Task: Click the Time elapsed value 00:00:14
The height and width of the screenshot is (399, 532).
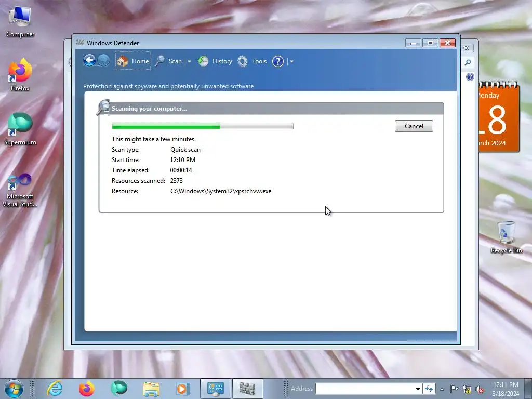Action: tap(181, 170)
